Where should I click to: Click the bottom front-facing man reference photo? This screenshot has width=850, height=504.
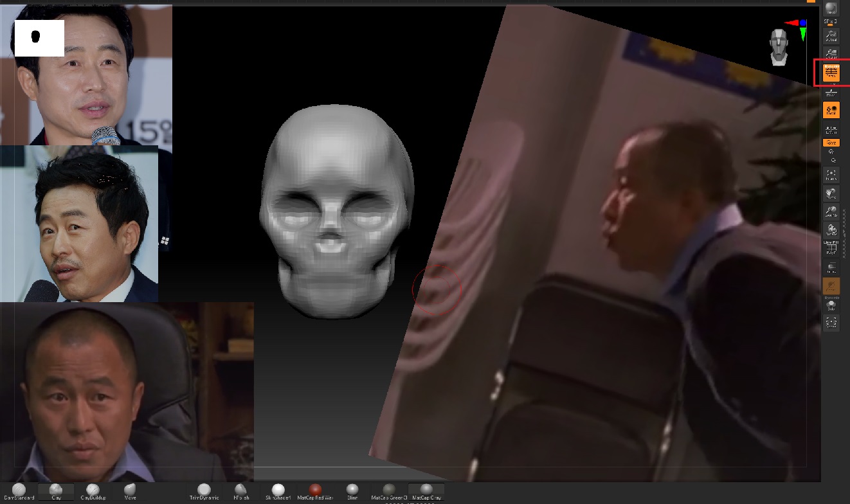[127, 392]
